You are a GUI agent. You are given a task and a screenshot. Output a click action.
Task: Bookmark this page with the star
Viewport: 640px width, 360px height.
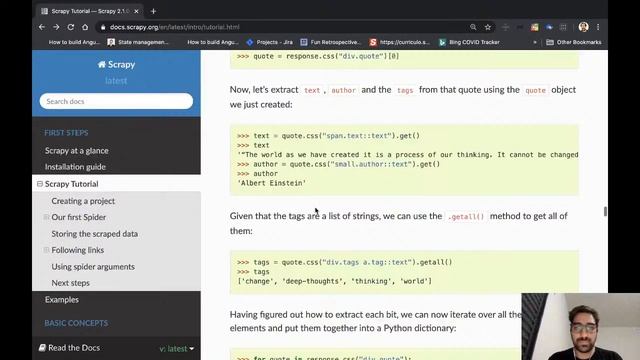point(488,27)
